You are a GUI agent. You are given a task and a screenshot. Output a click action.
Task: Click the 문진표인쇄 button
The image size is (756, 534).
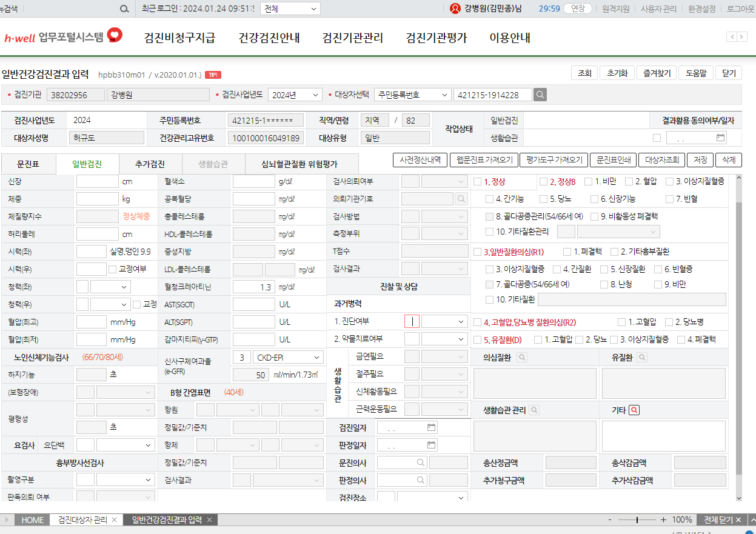(x=613, y=160)
